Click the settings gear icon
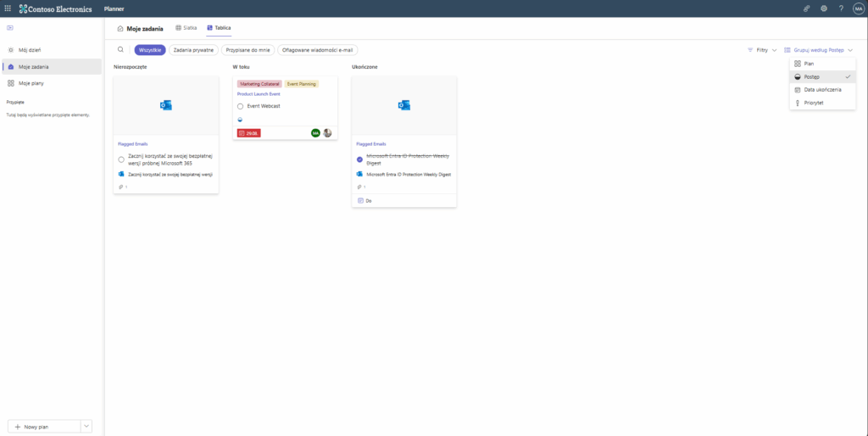Viewport: 868px width, 436px height. pyautogui.click(x=823, y=8)
